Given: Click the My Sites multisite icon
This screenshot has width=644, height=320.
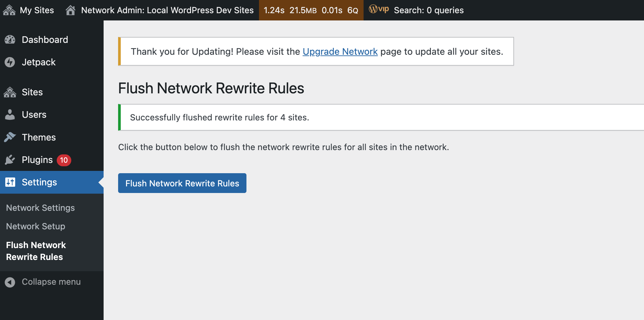Looking at the screenshot, I should (x=9, y=10).
